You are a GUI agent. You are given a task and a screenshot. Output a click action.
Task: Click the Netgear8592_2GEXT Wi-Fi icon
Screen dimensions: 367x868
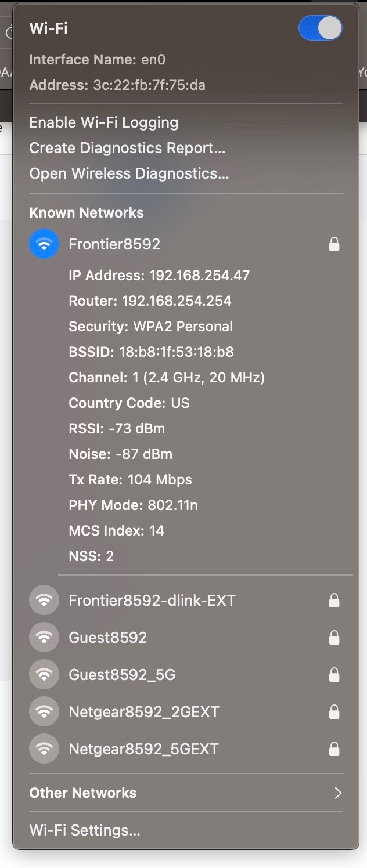pos(44,711)
